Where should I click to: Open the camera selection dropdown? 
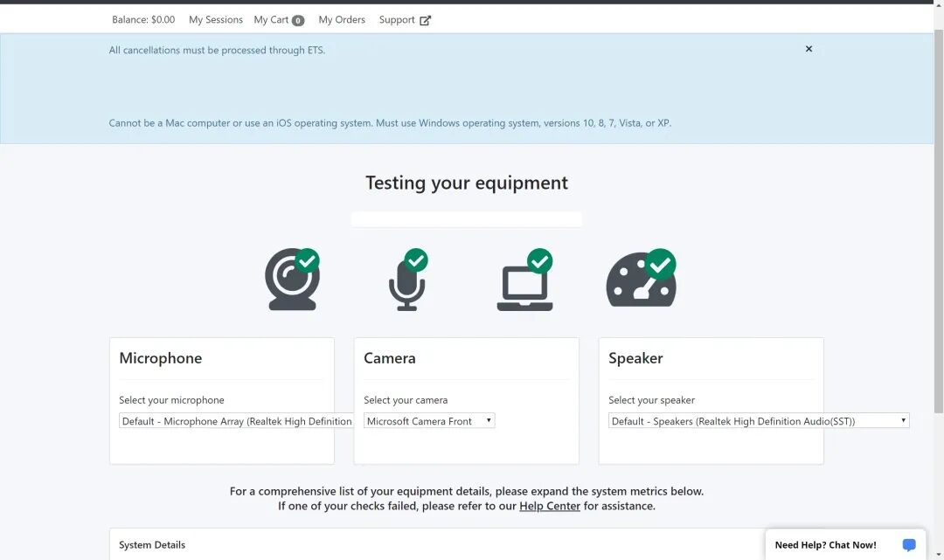[x=429, y=421]
